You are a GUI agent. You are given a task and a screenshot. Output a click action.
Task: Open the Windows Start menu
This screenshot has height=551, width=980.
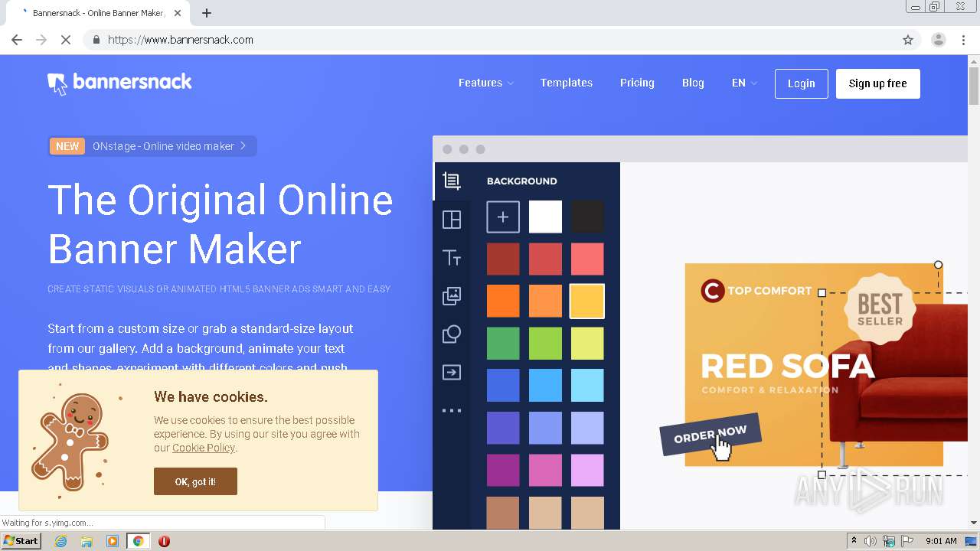coord(21,541)
